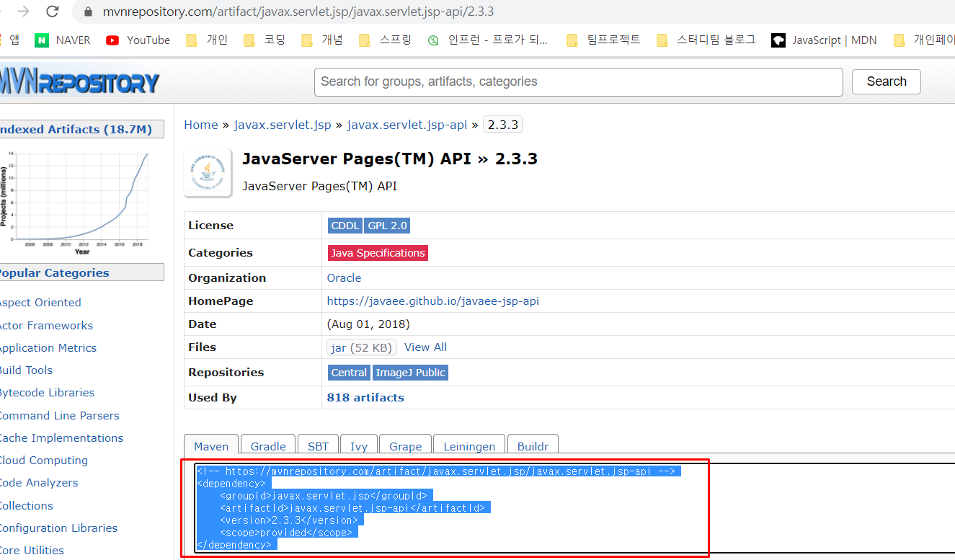Viewport: 955px width, 560px height.
Task: Open the Java Specifications category tag
Action: click(x=378, y=253)
